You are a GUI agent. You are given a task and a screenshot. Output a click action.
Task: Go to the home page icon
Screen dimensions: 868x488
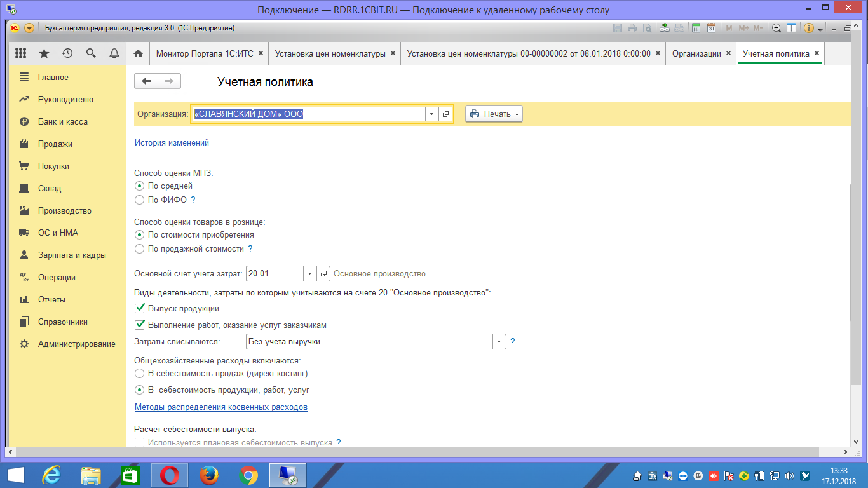click(x=138, y=54)
